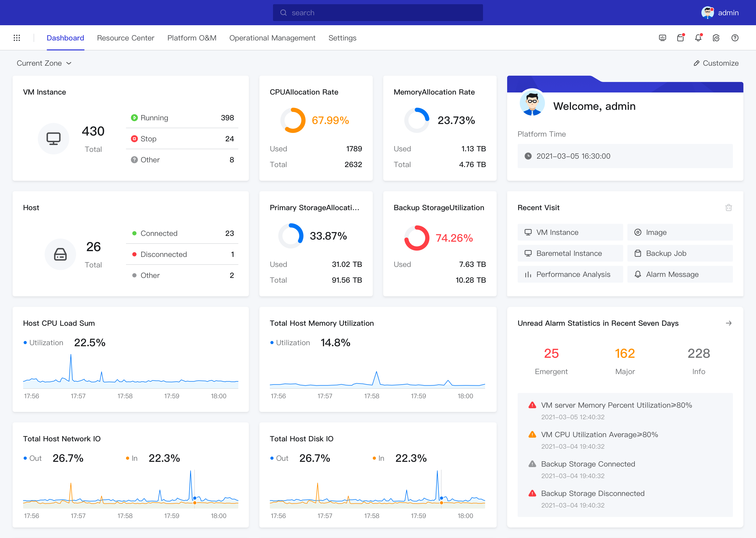The height and width of the screenshot is (538, 756).
Task: Select the Operational Management tab
Action: point(272,38)
